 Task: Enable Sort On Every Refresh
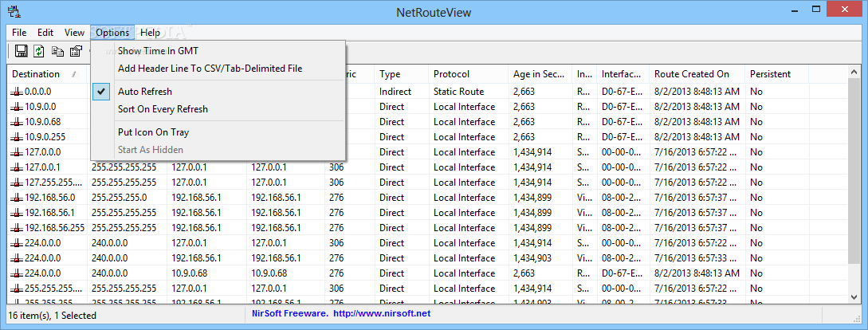pos(218,110)
